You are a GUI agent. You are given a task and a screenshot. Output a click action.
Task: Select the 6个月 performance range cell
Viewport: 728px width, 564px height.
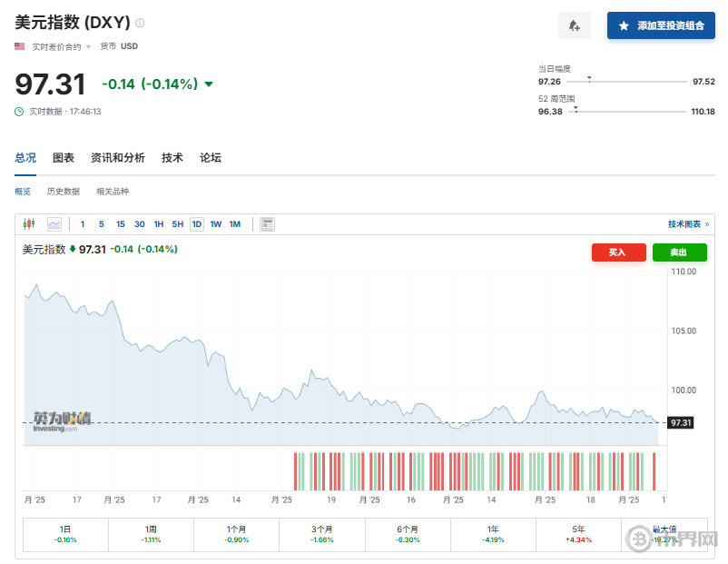pos(408,534)
